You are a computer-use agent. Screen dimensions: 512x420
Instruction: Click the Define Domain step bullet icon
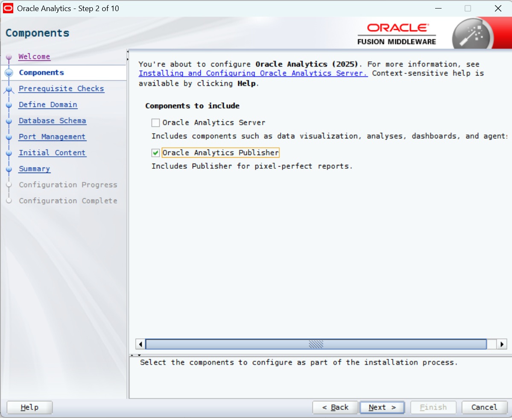(9, 105)
